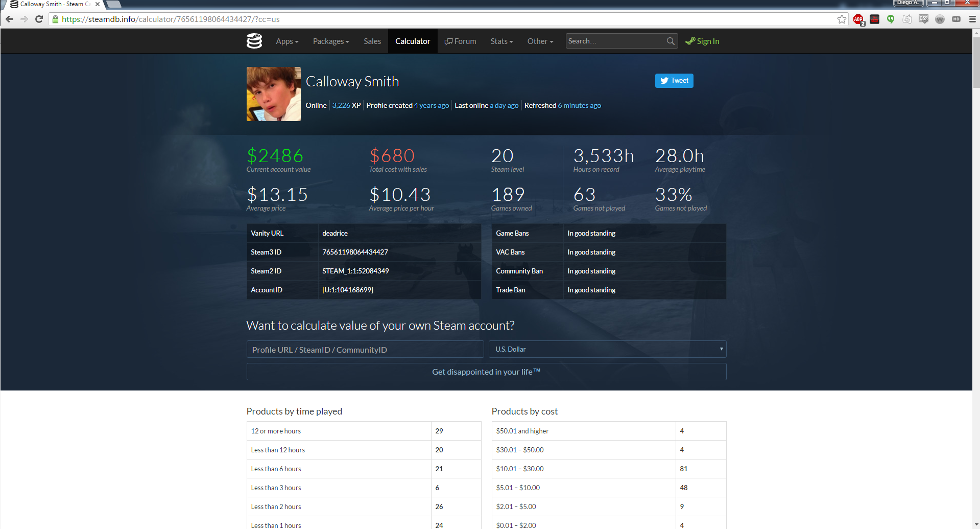The height and width of the screenshot is (529, 980).
Task: Click the '12 or more hours' row
Action: [x=364, y=431]
